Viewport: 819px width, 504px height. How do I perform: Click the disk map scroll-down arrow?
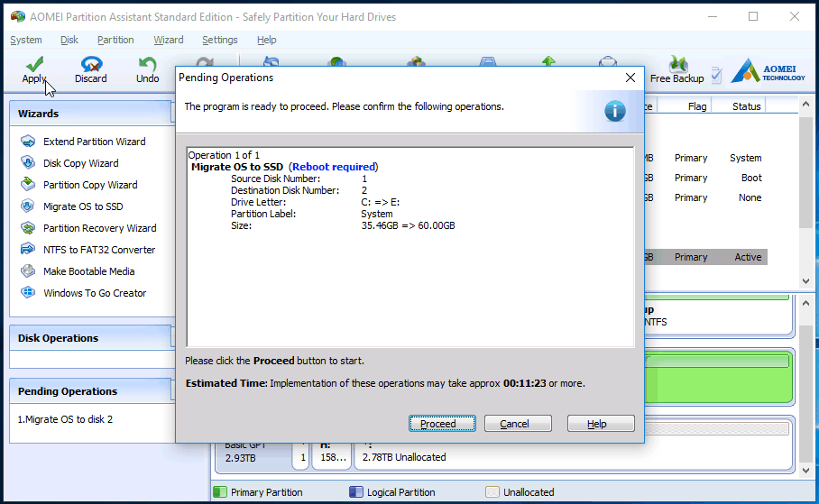[806, 470]
